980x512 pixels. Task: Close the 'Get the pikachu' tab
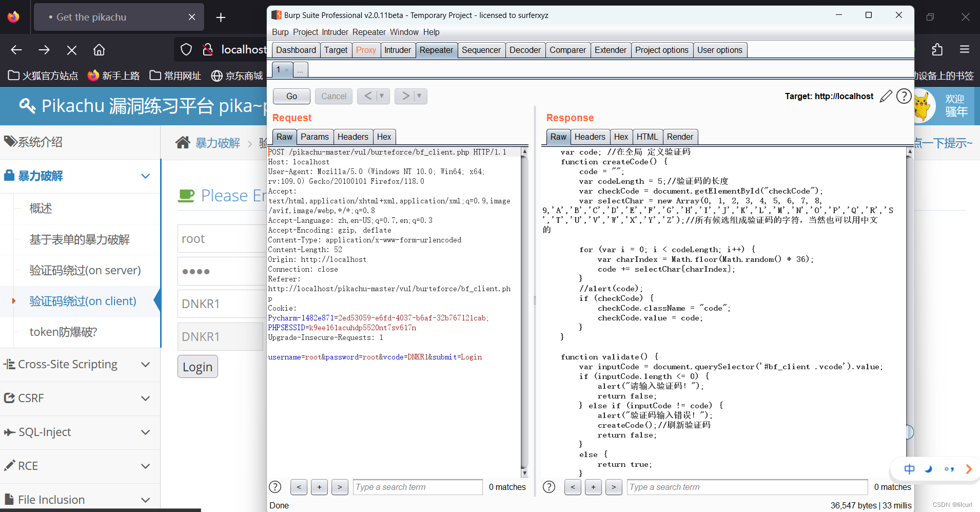point(192,17)
